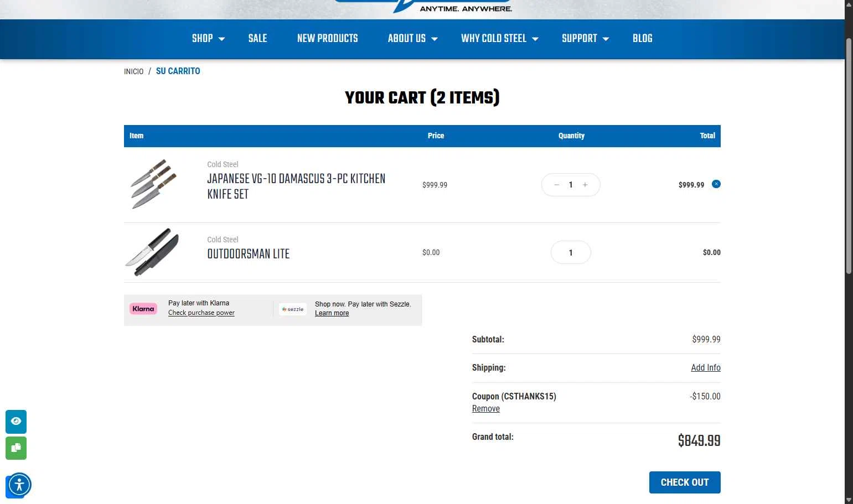Decrease quantity of Damascus knife set
This screenshot has height=504, width=853.
[556, 185]
